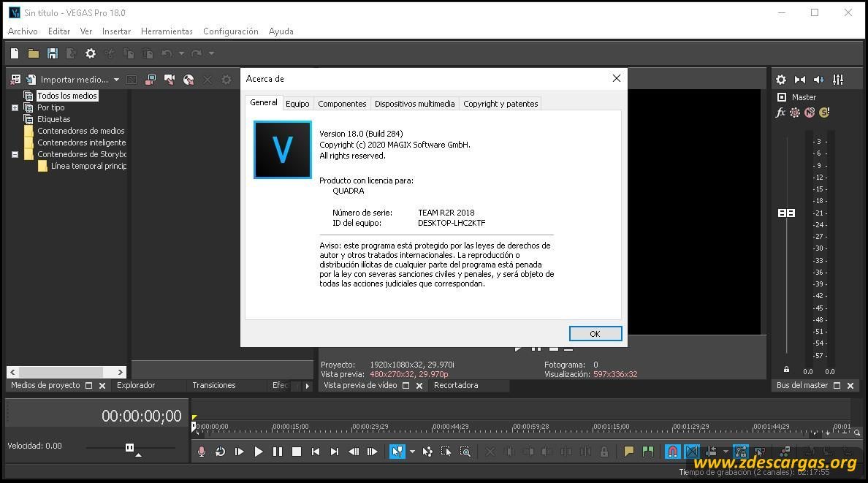Insert a marker with the yellow flag icon
This screenshot has width=868, height=483.
(x=629, y=452)
